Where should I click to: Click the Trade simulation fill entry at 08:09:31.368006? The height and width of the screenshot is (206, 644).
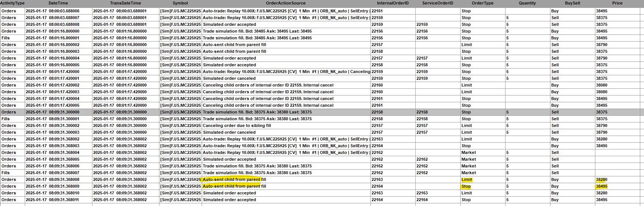(257, 166)
